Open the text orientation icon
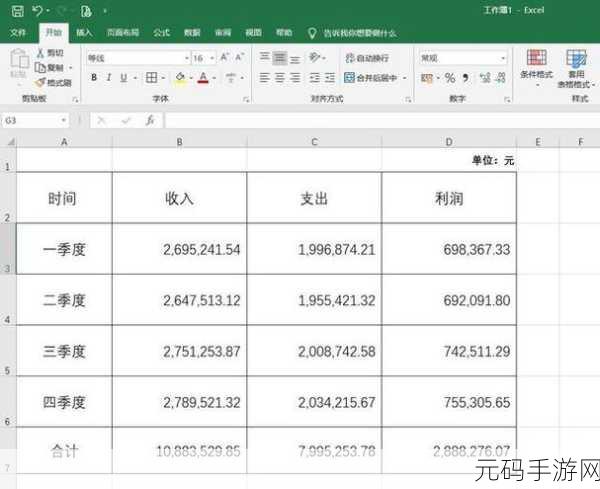The width and height of the screenshot is (600, 489). coord(315,57)
